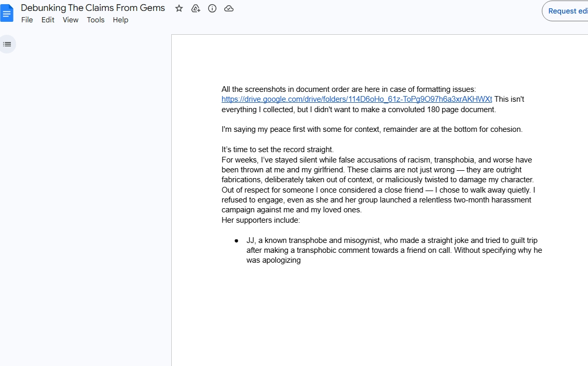Follow the Google Drive folder link
The image size is (588, 366).
click(x=357, y=99)
